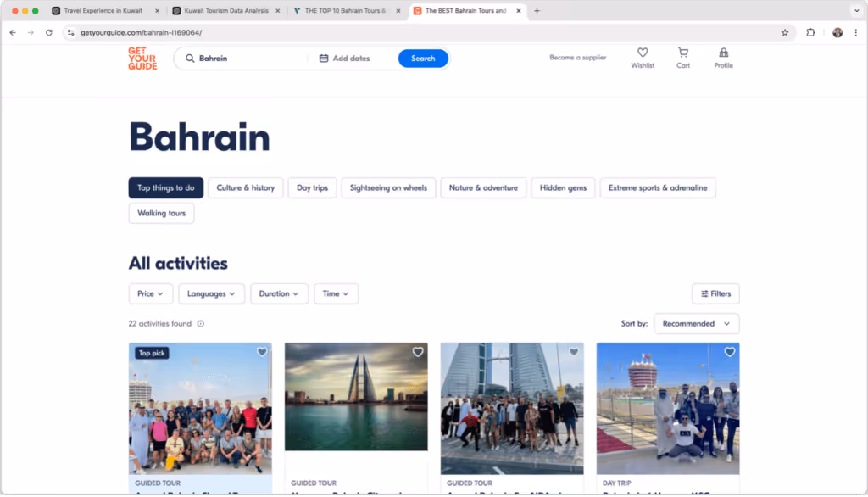Expand the Price filter dropdown
Image resolution: width=868 pixels, height=497 pixels.
click(151, 293)
